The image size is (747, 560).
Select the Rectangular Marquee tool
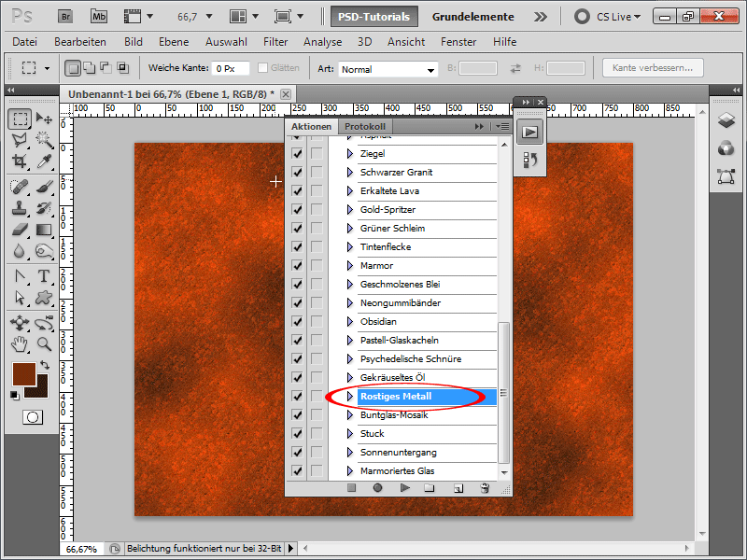click(x=20, y=119)
